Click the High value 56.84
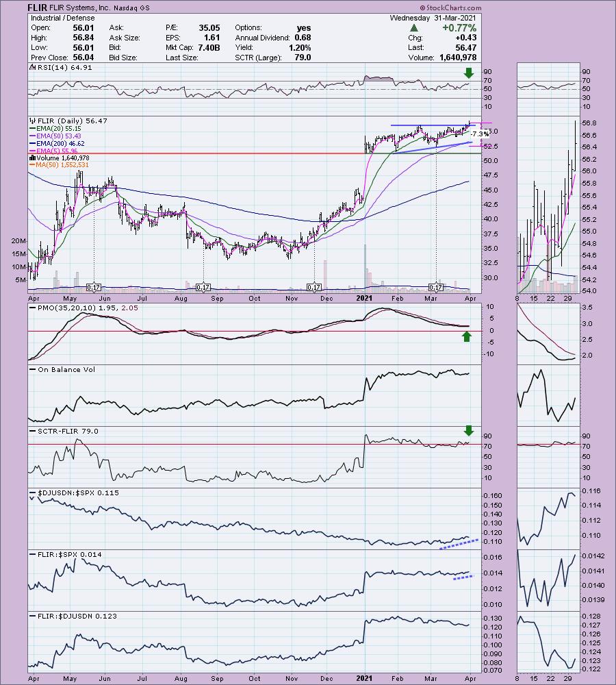 (x=84, y=38)
